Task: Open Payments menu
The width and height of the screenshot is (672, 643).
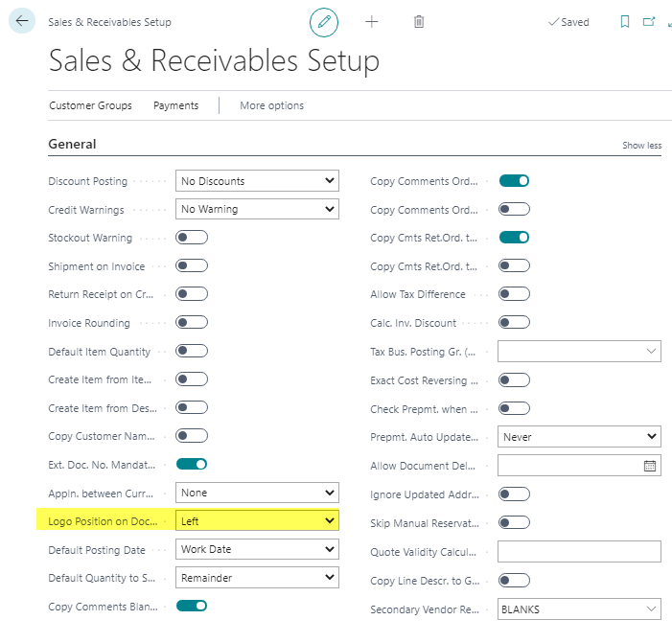Action: [175, 105]
